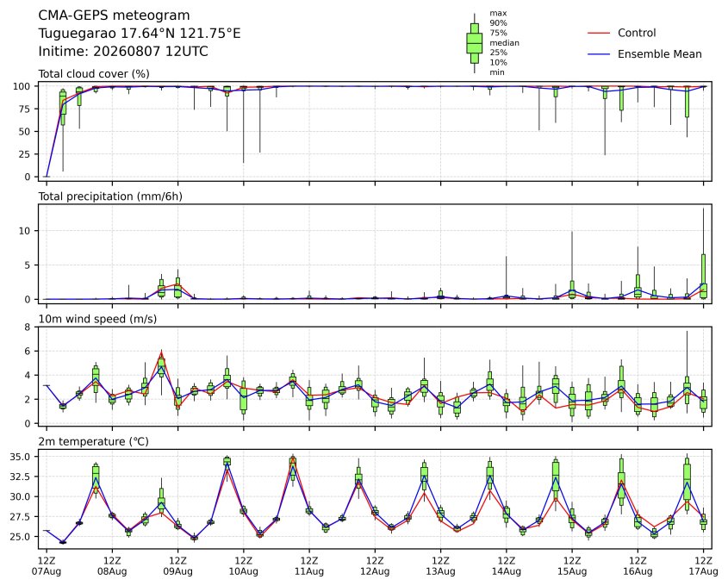728x586 pixels.
Task: Click the '12Z 13Aug' time axis label
Action: [x=440, y=566]
